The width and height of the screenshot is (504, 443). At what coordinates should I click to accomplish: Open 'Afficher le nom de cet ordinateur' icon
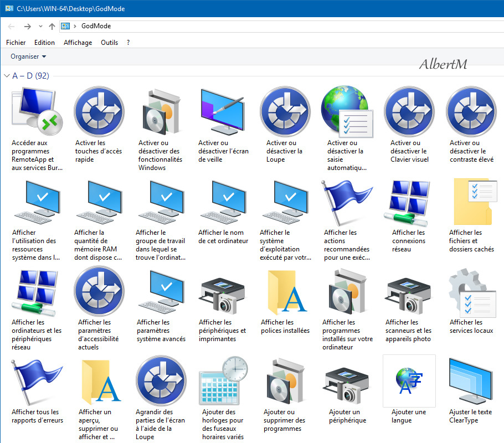coord(223,202)
